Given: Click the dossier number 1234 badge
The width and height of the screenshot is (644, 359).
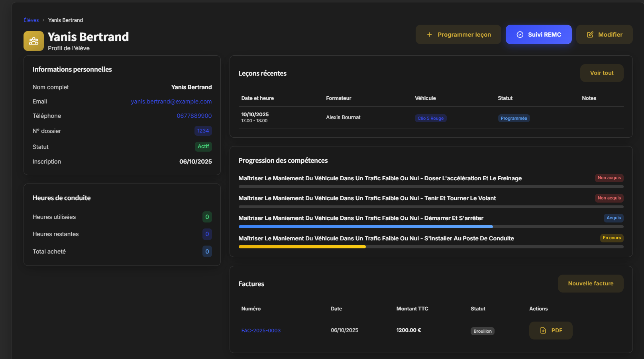Looking at the screenshot, I should [x=203, y=131].
